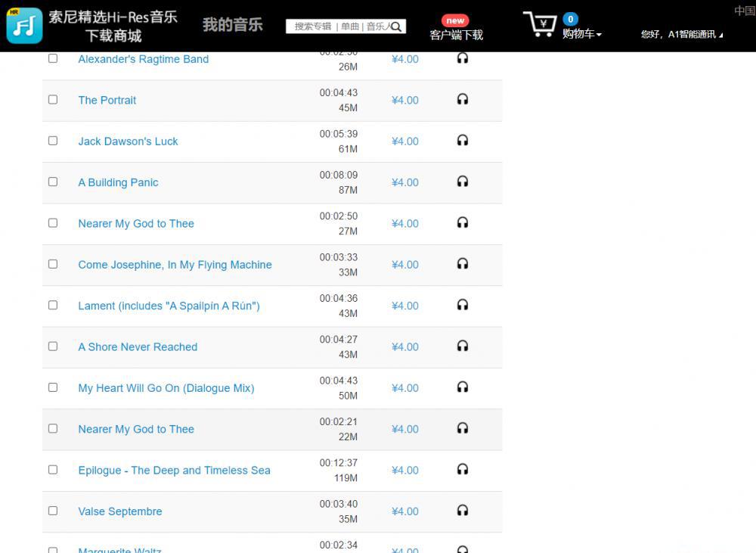The width and height of the screenshot is (756, 553).
Task: Preview 00:02:50 Nearer My God to Thee headphone icon
Action: pyautogui.click(x=463, y=222)
